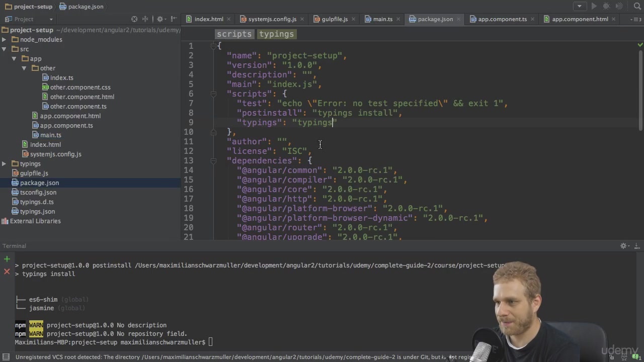Screen dimensions: 644x362
Task: Click the tool windows toggle icon in status bar
Action: [5, 357]
